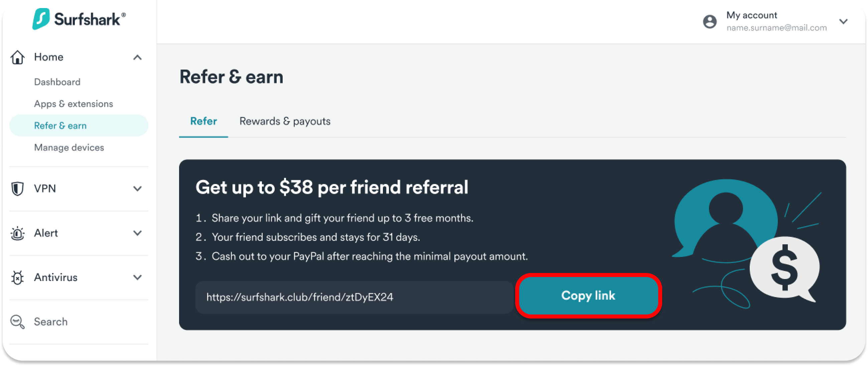The width and height of the screenshot is (868, 366).
Task: Click the Search magnifier icon
Action: tap(17, 322)
